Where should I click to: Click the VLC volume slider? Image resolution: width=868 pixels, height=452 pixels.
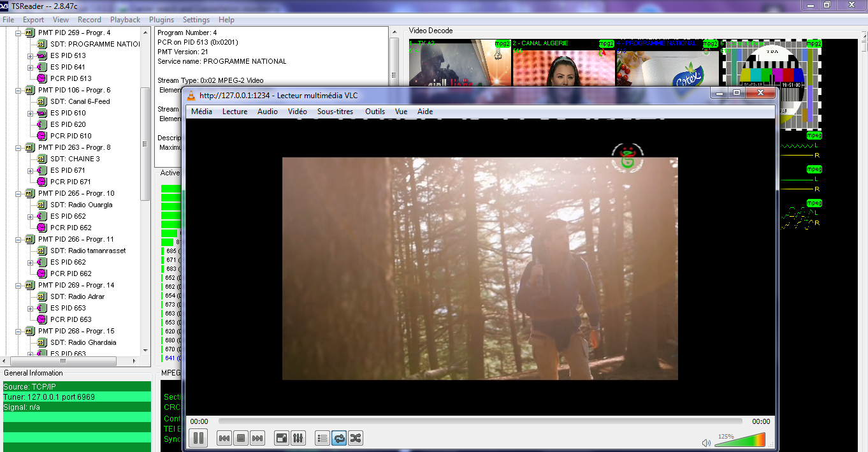(x=739, y=440)
